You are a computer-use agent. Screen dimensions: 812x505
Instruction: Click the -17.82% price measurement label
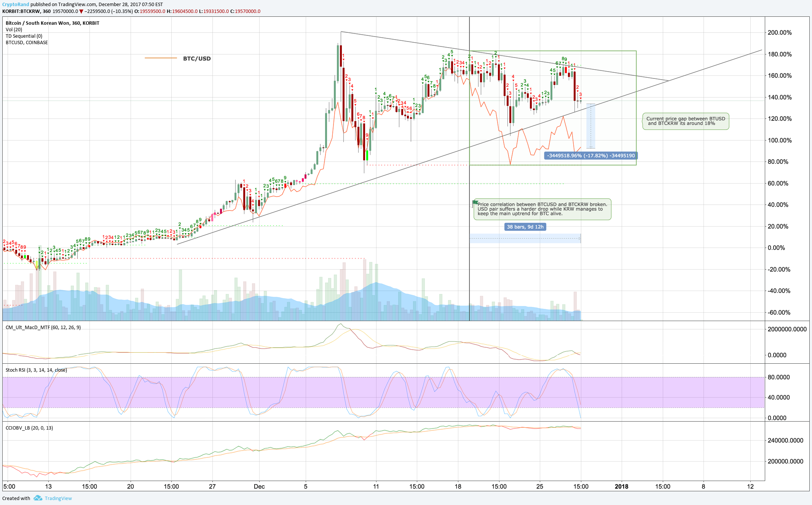(x=590, y=156)
